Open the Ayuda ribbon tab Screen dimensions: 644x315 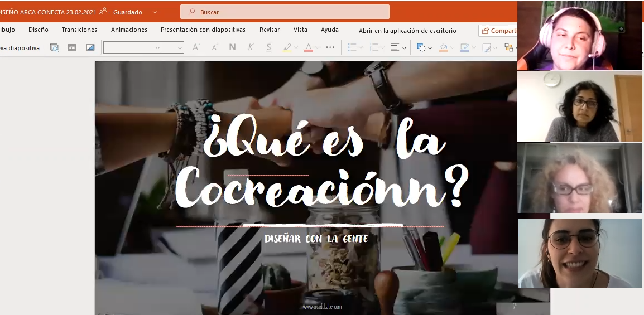[x=330, y=30]
